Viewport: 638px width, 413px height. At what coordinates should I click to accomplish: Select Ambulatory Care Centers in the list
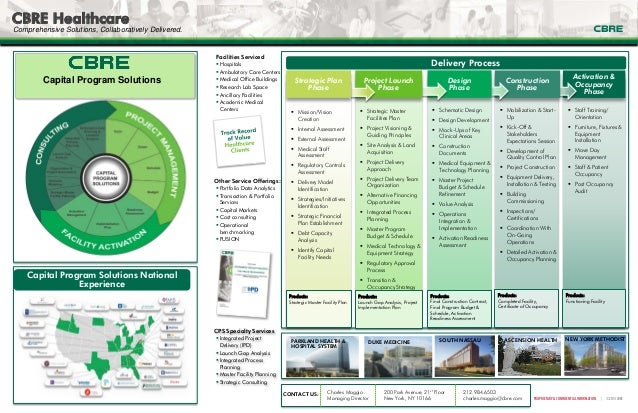point(249,72)
